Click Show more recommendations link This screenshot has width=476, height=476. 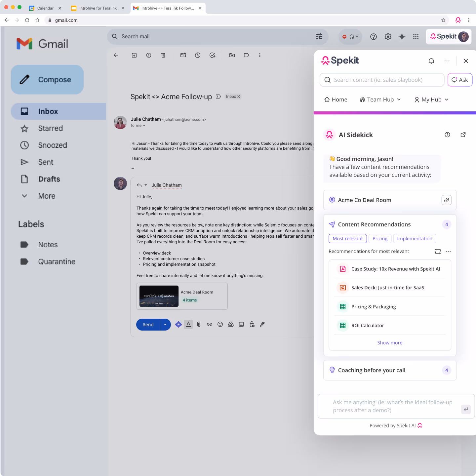[x=390, y=343]
